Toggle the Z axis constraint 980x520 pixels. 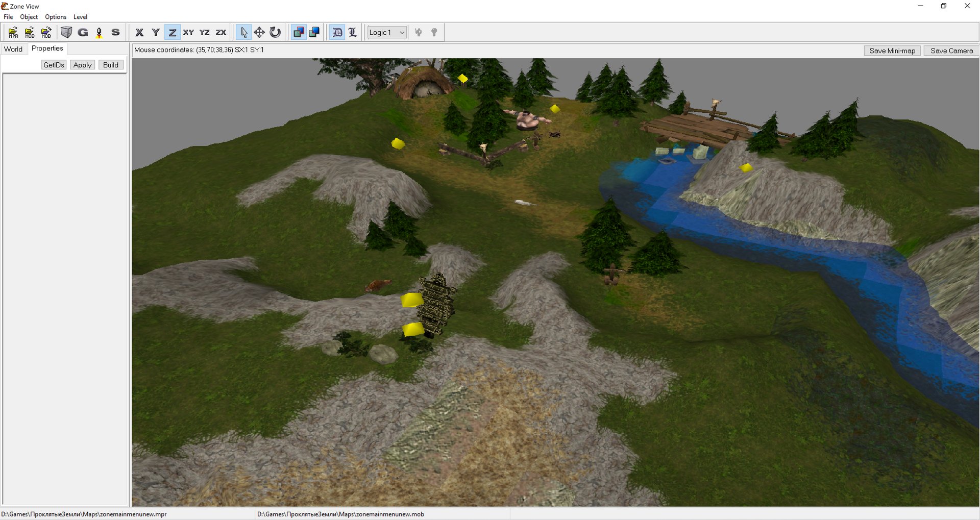coord(172,33)
